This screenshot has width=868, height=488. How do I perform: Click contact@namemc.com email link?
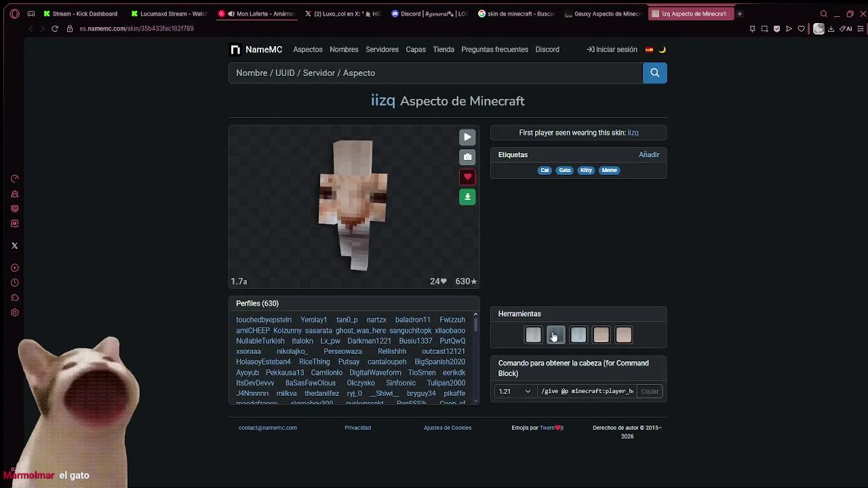tap(268, 428)
